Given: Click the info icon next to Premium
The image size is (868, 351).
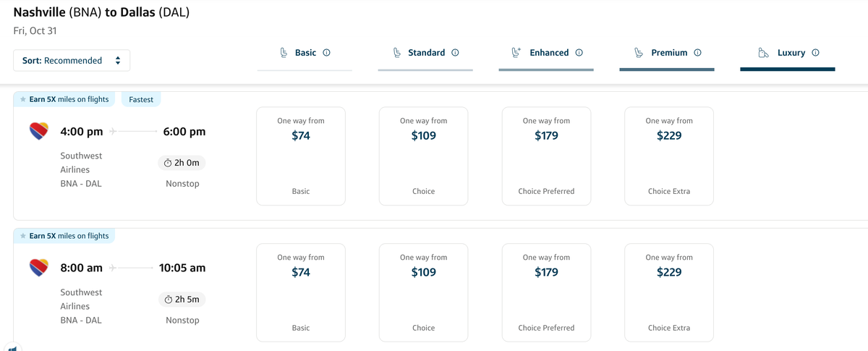Looking at the screenshot, I should point(697,53).
